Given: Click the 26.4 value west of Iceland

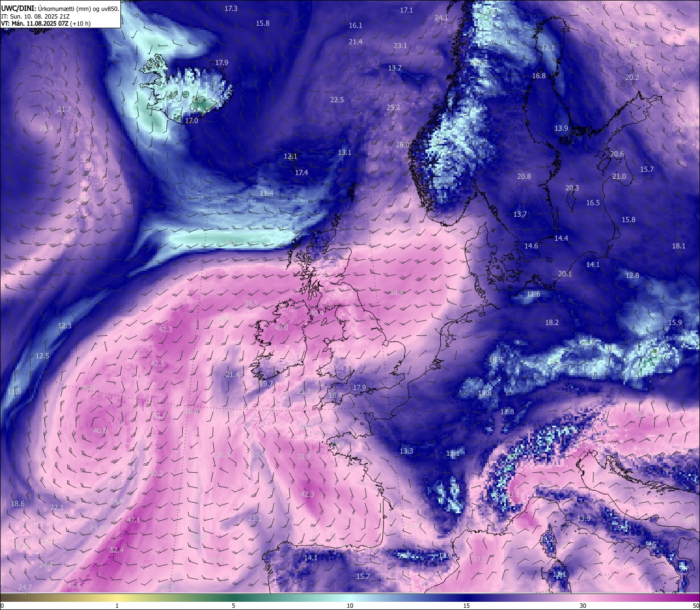Looking at the screenshot, I should 46,128.
